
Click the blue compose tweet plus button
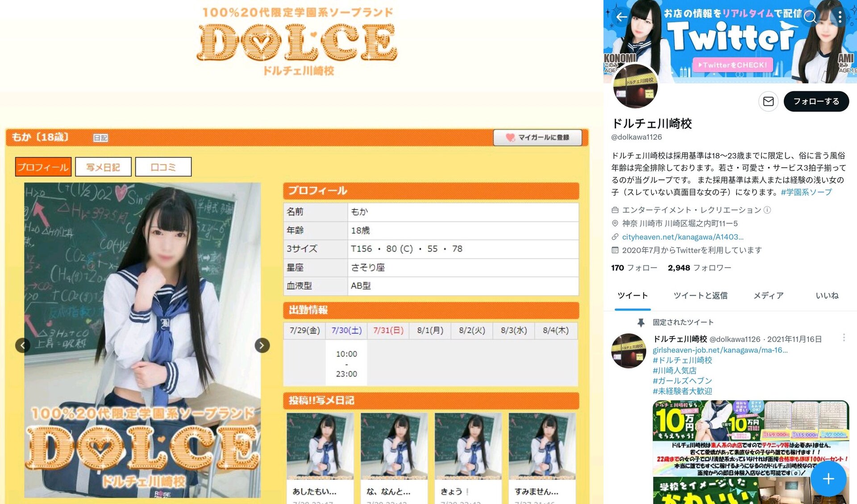828,479
